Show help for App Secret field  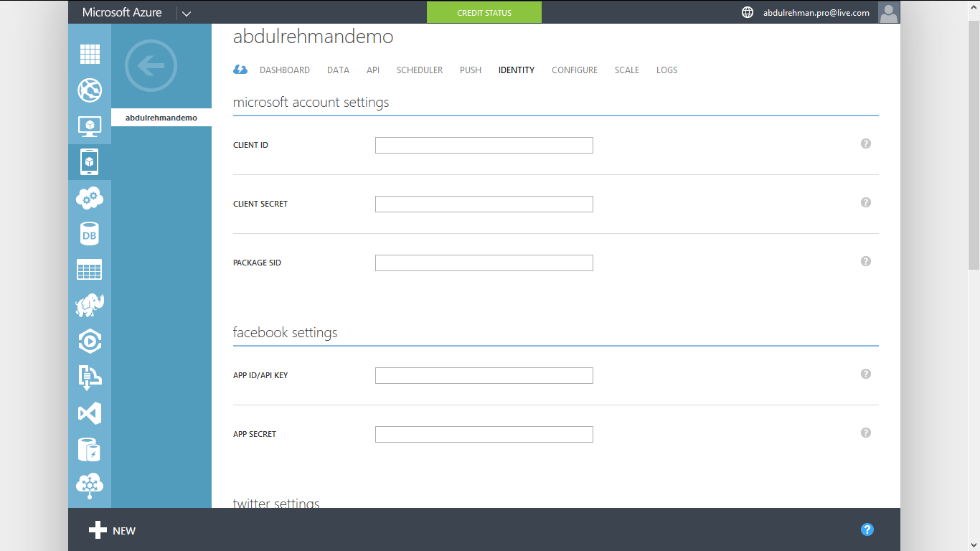(x=866, y=433)
